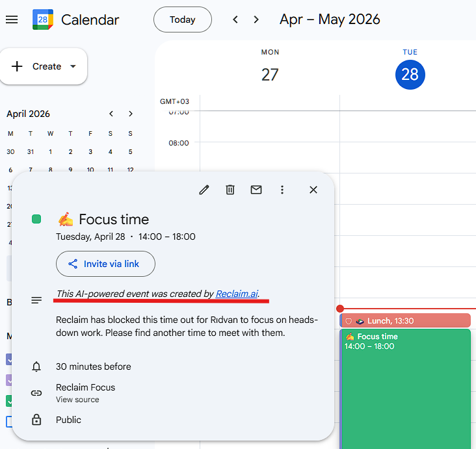Click the green event color square
476x449 pixels.
coord(36,219)
